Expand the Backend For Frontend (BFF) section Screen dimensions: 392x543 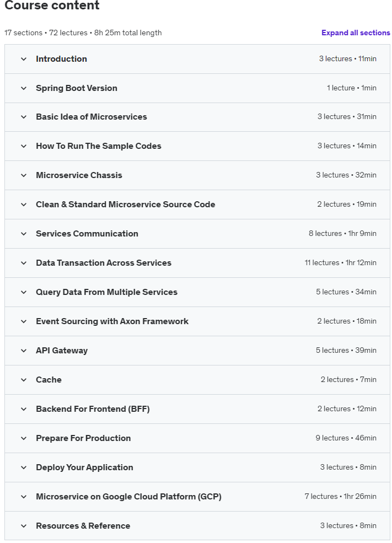pyautogui.click(x=197, y=409)
